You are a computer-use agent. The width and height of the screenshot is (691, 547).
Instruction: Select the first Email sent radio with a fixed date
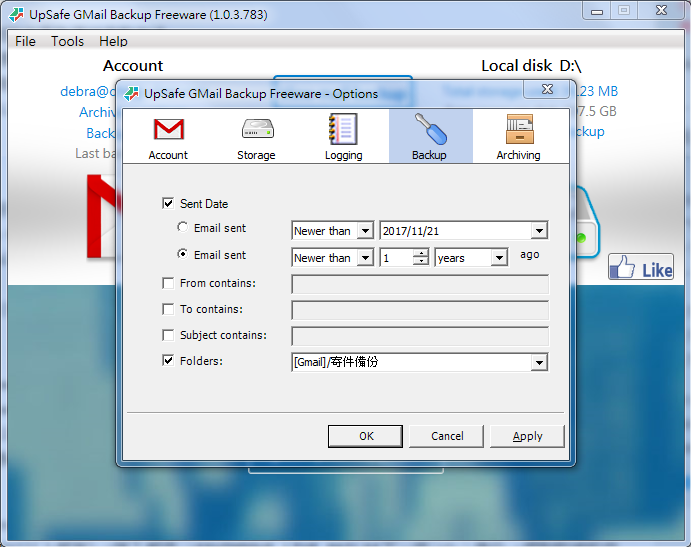point(182,227)
